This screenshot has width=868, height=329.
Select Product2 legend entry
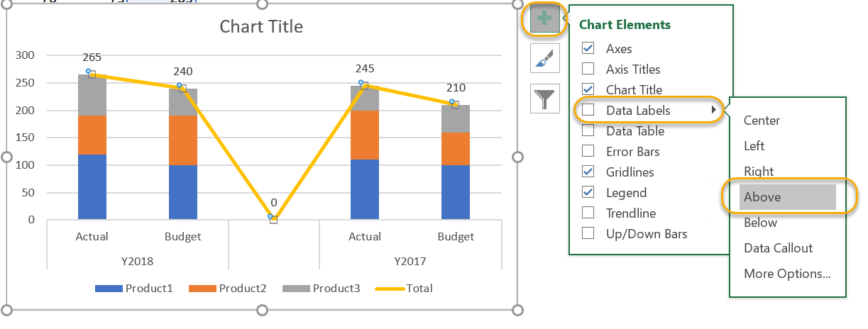click(227, 289)
